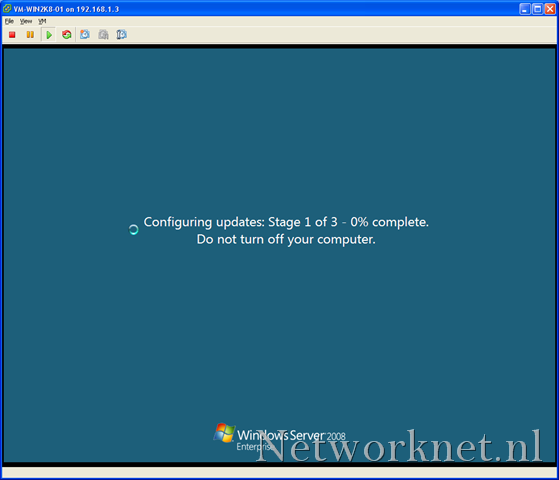Minimize the VM-WIN2K8-01 console window
The image size is (559, 480).
click(x=525, y=9)
